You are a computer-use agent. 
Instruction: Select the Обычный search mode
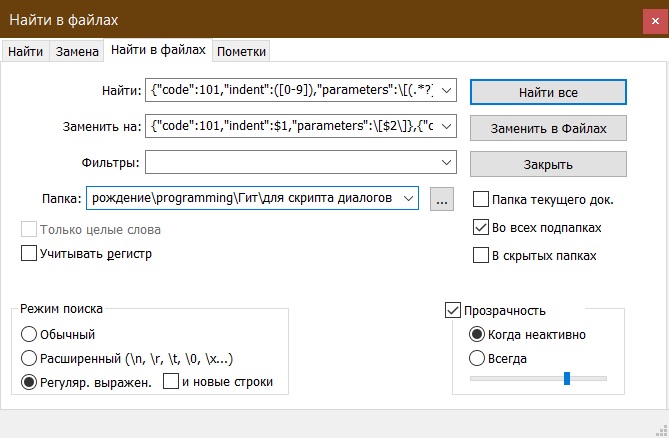tap(29, 334)
